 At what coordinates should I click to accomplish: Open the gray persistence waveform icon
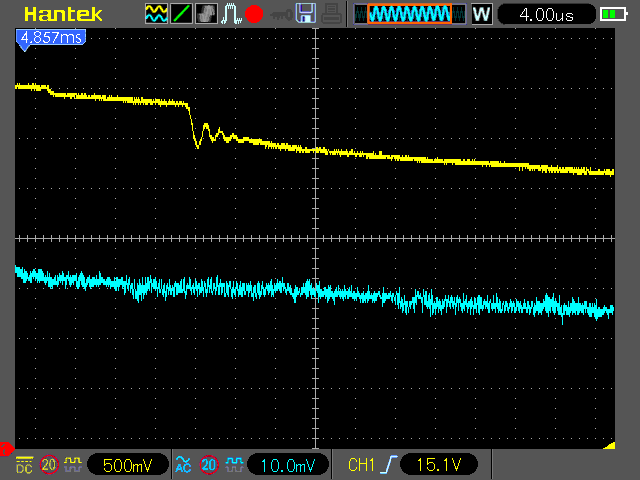click(x=207, y=13)
